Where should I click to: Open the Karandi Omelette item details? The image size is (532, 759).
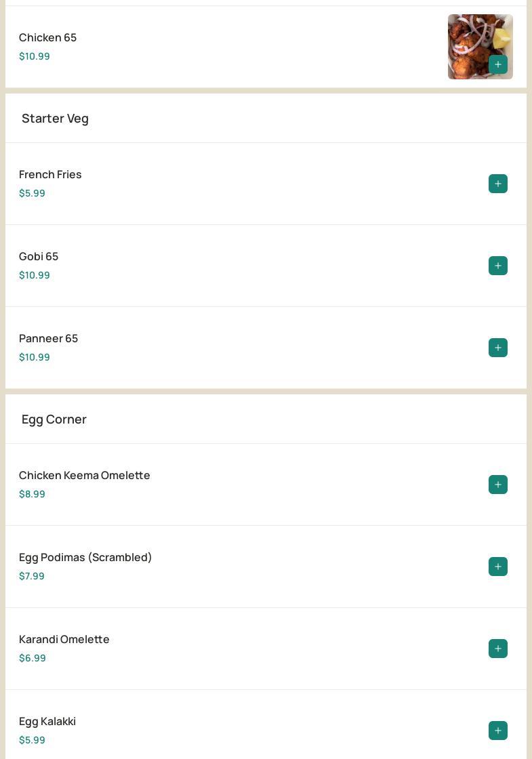[266, 649]
